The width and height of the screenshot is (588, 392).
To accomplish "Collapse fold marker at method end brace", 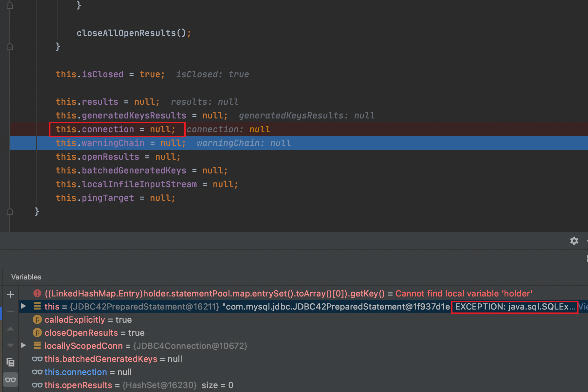I will (x=10, y=212).
